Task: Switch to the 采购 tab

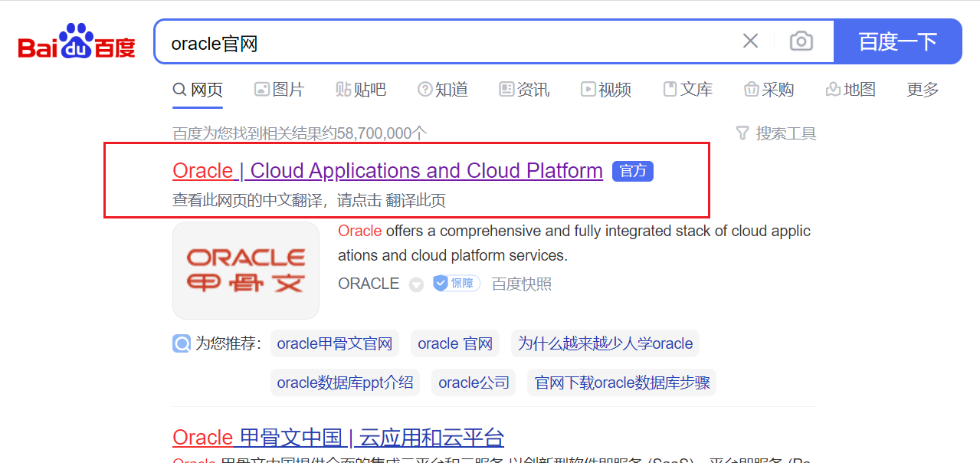Action: [x=769, y=90]
